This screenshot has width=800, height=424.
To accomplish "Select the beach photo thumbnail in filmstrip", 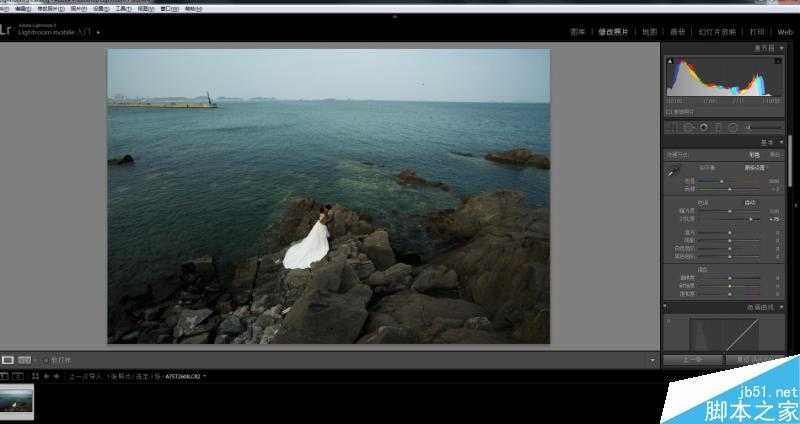I will pyautogui.click(x=17, y=400).
